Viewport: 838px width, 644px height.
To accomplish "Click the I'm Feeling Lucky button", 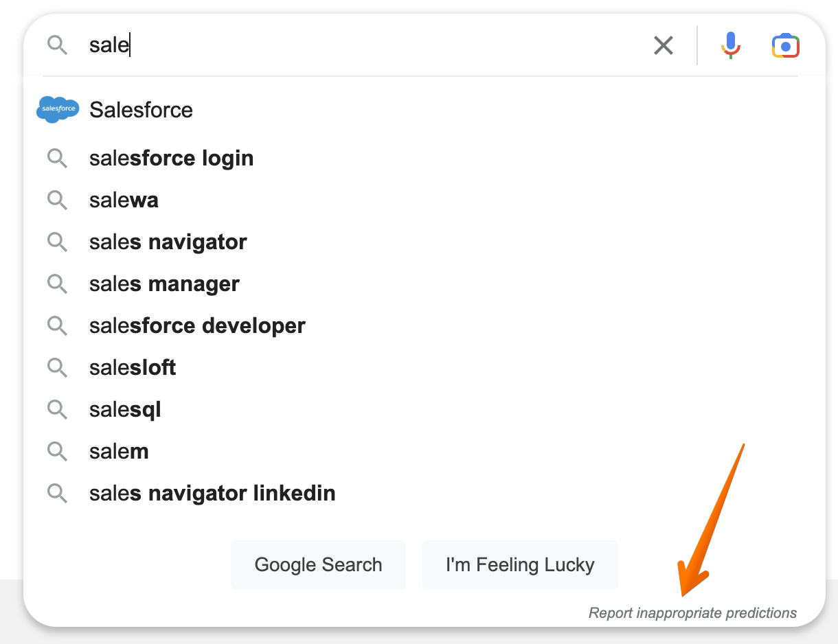I will [520, 564].
